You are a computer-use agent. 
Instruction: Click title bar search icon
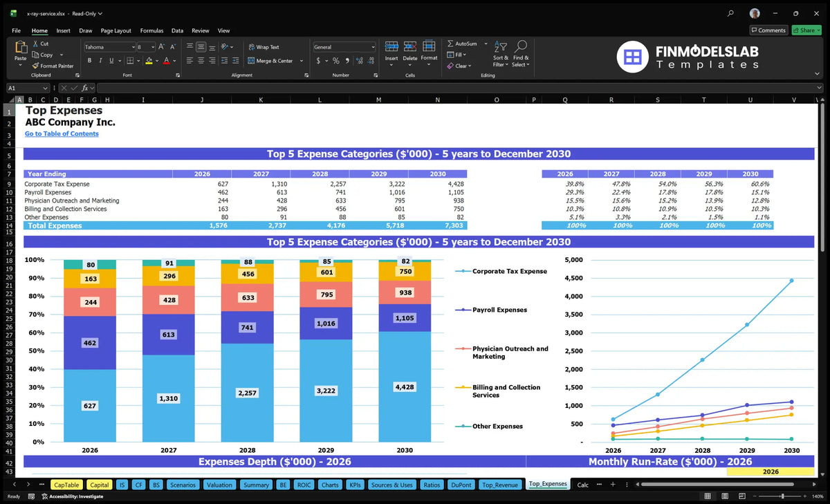point(731,13)
